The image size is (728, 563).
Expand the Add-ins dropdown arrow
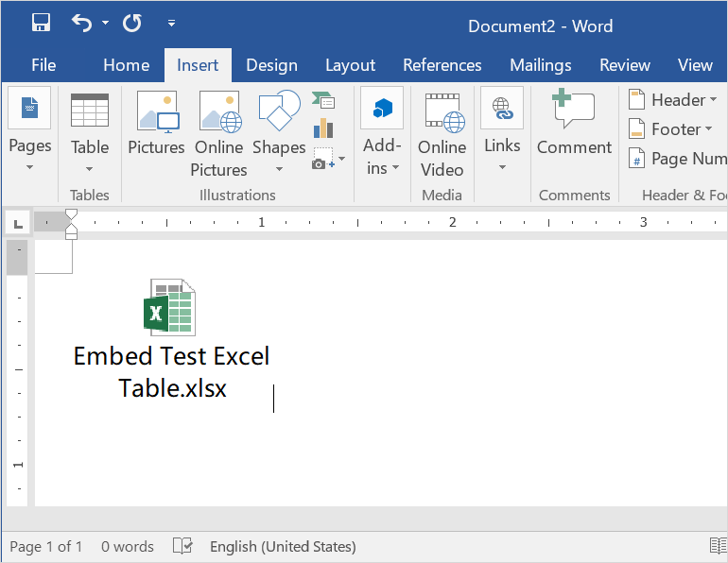[395, 167]
